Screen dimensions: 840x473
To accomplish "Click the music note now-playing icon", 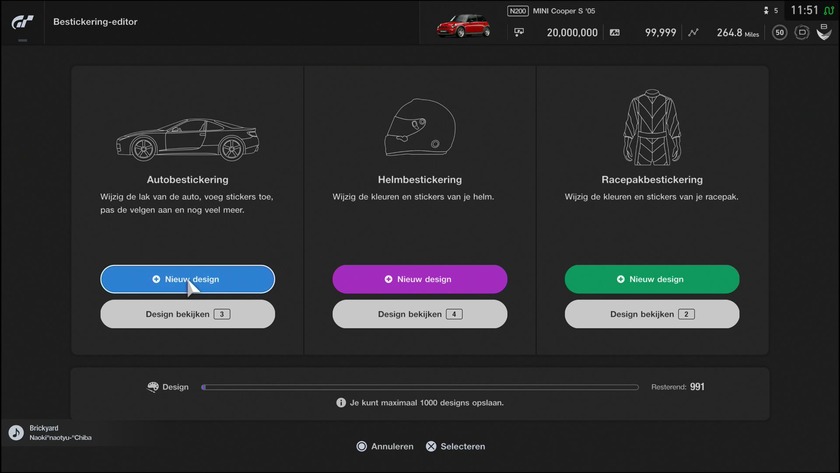I will (16, 432).
